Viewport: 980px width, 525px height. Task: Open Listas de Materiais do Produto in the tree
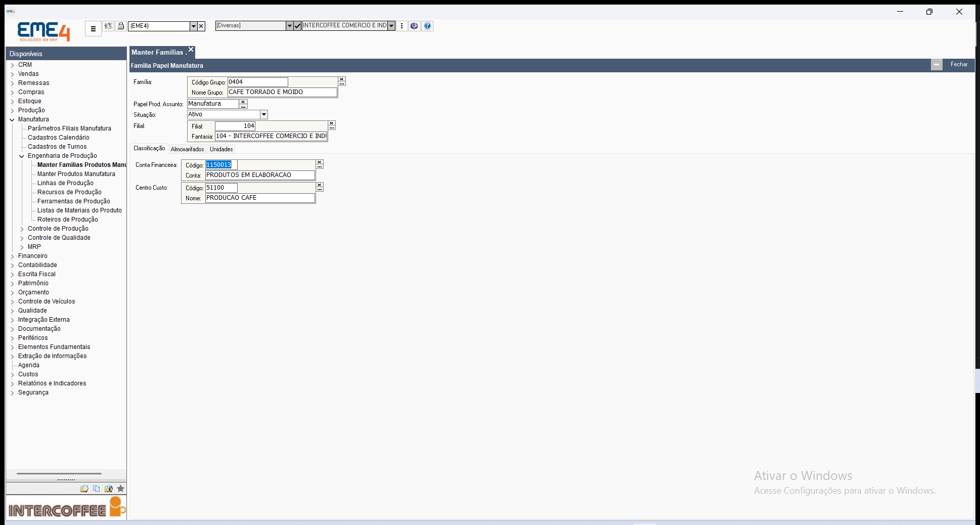click(x=79, y=210)
